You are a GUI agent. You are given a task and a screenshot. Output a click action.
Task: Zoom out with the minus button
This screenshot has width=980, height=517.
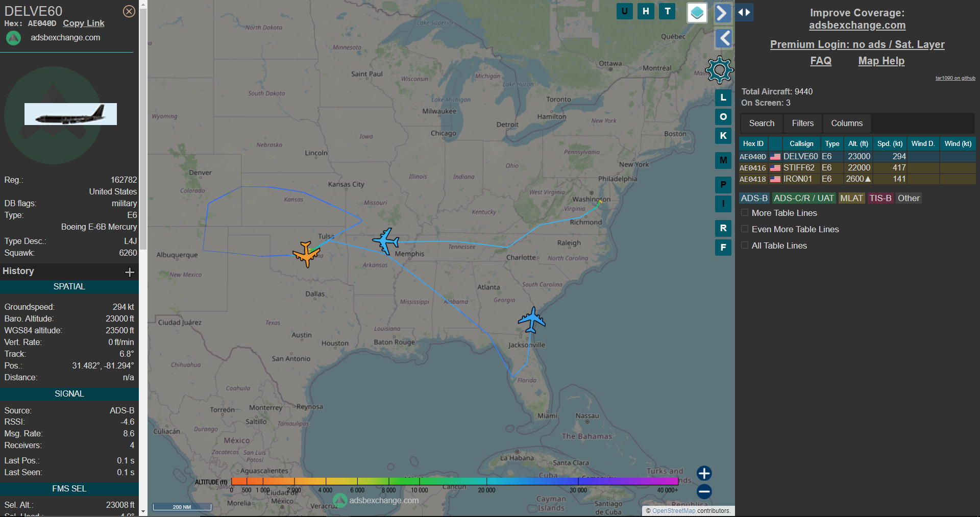pos(704,491)
